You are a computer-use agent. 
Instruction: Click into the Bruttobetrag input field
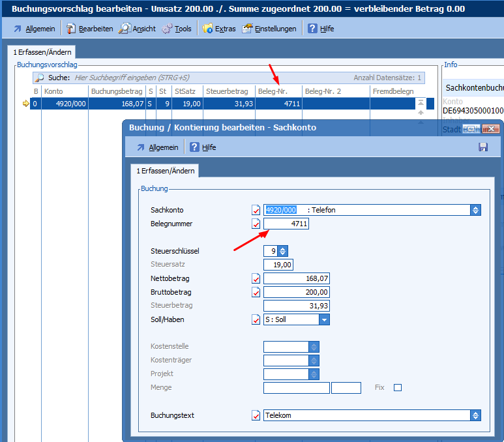(x=296, y=292)
